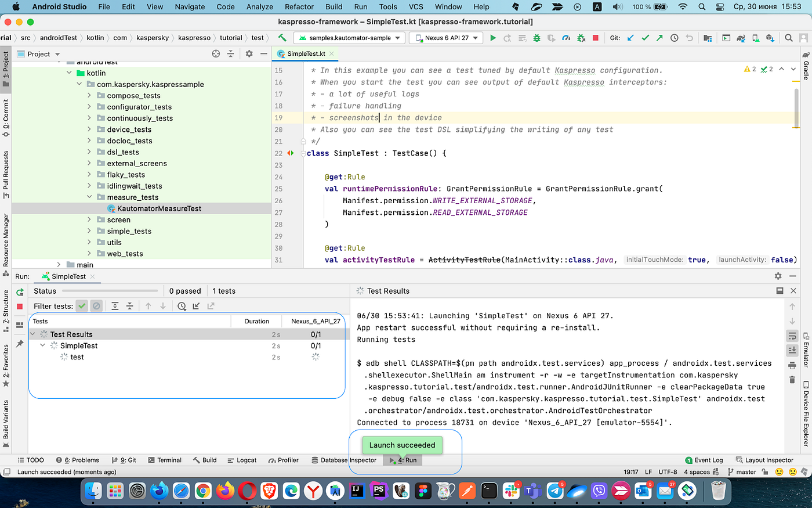
Task: Open test history clock icon
Action: (182, 306)
